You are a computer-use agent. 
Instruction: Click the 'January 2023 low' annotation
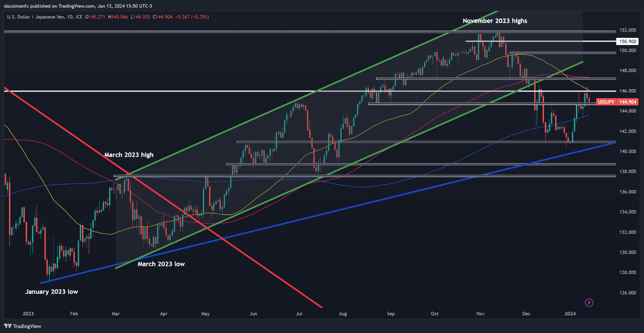tap(51, 292)
